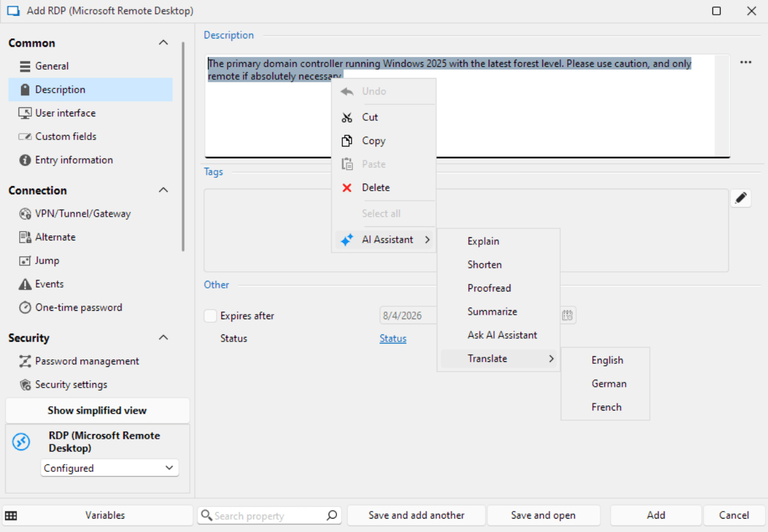The image size is (768, 532).
Task: Open the calendar picker beside the date
Action: point(567,315)
